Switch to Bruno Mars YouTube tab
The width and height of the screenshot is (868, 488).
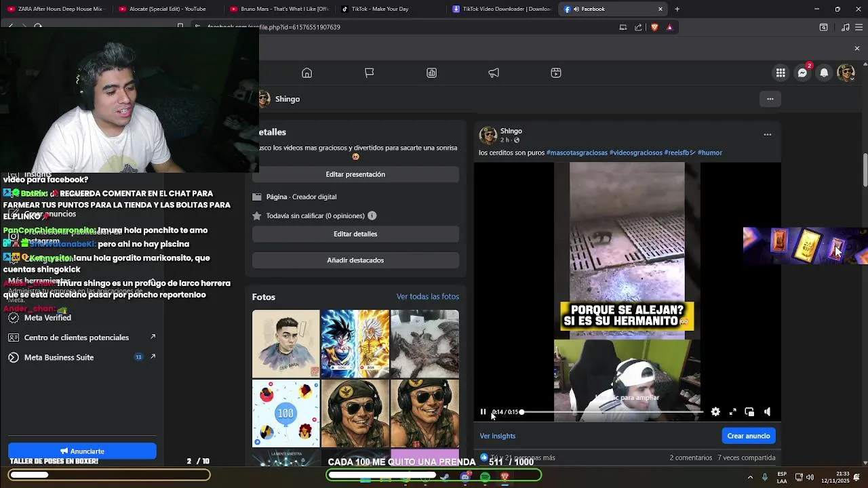pos(279,9)
